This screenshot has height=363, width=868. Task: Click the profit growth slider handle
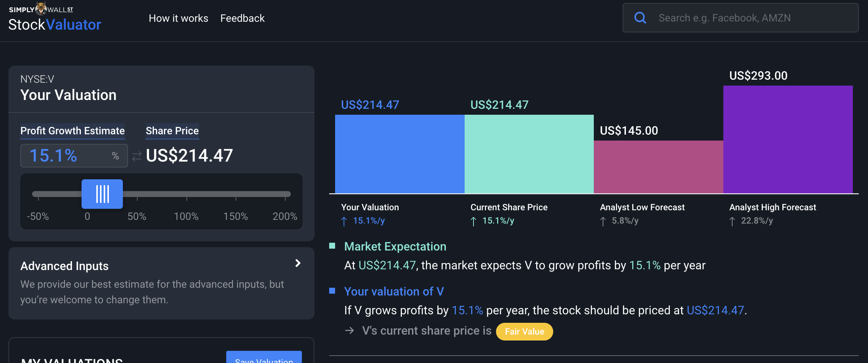102,194
